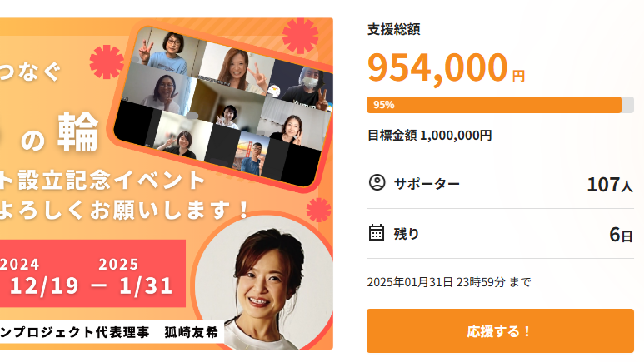Screen dimensions: 644x362
Task: Click the 目標金額 1,000,000円 text
Action: coord(429,136)
